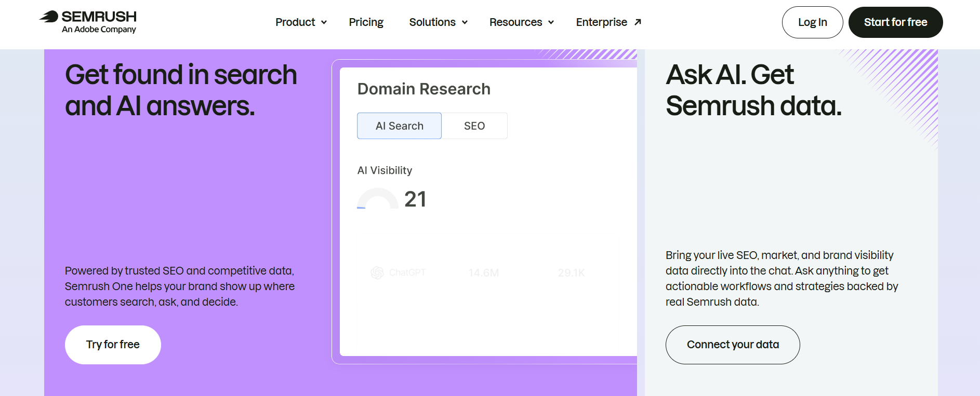Click the Connect your data button
Viewport: 980px width, 396px height.
[733, 345]
